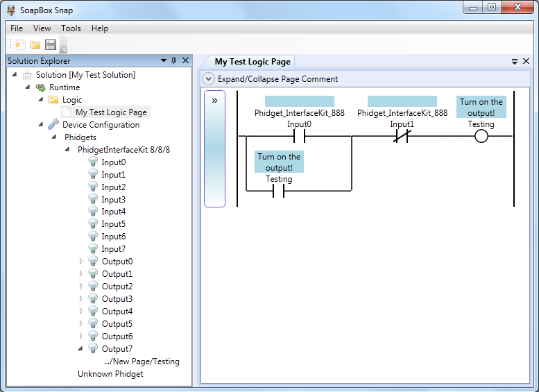Select the Input0 normally open contact
This screenshot has height=392, width=539.
coord(299,136)
